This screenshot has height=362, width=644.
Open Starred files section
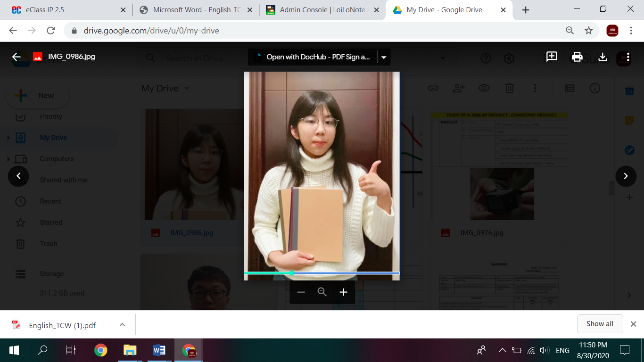[51, 222]
